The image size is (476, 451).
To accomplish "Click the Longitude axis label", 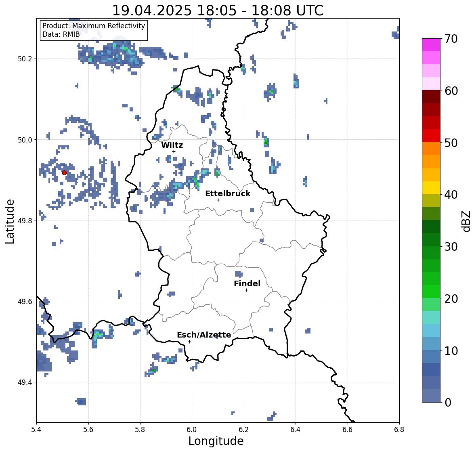I will [216, 441].
